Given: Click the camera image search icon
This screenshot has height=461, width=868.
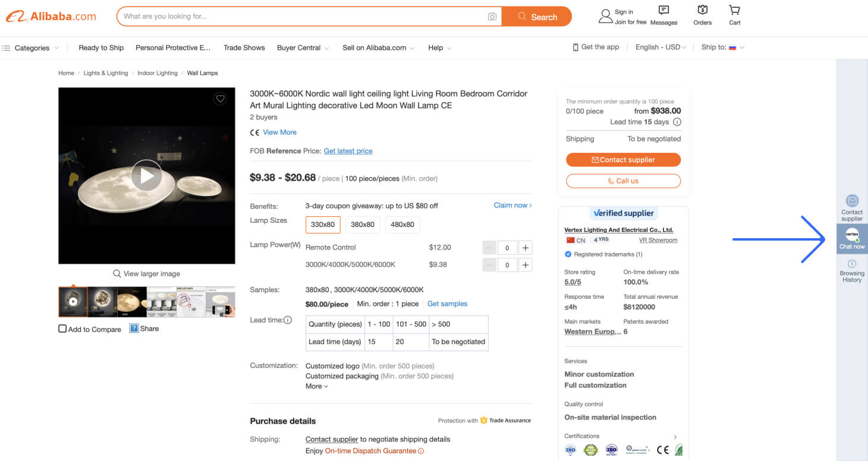Looking at the screenshot, I should pos(492,17).
